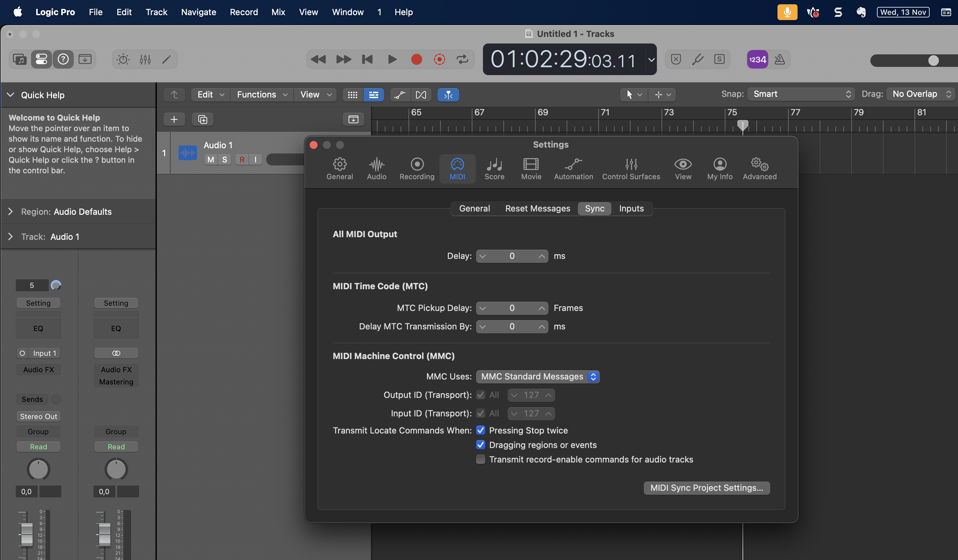958x560 pixels.
Task: Open the Navigate menu
Action: click(198, 12)
